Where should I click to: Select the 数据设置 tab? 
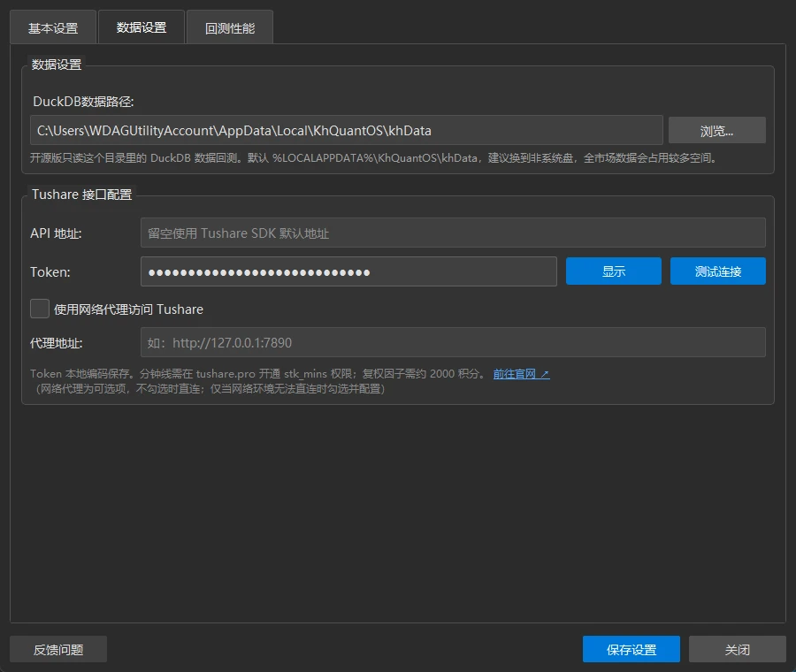(x=142, y=27)
